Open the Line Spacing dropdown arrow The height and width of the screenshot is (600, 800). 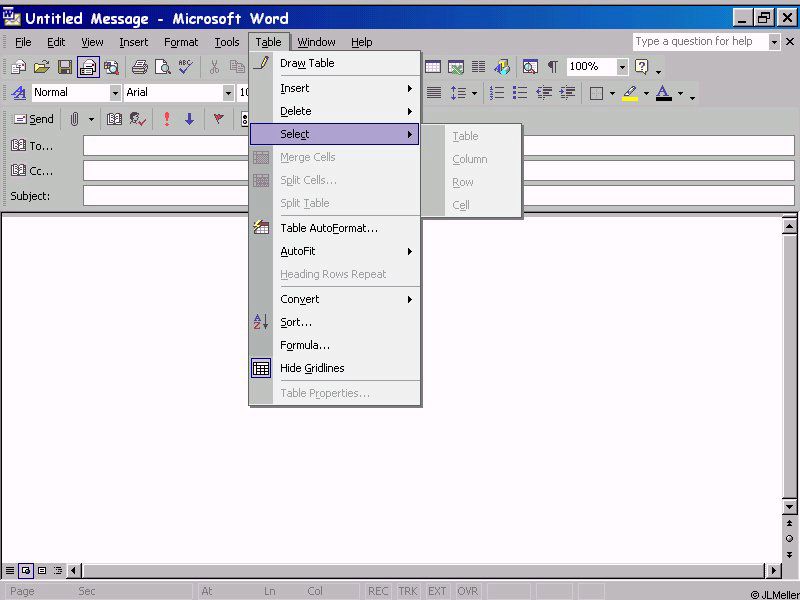(474, 93)
